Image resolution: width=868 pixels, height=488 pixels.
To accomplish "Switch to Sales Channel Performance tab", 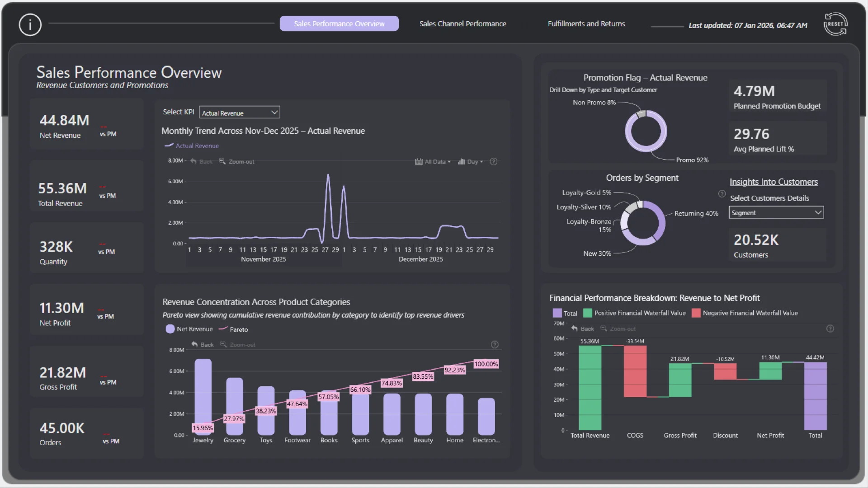I will coord(462,23).
